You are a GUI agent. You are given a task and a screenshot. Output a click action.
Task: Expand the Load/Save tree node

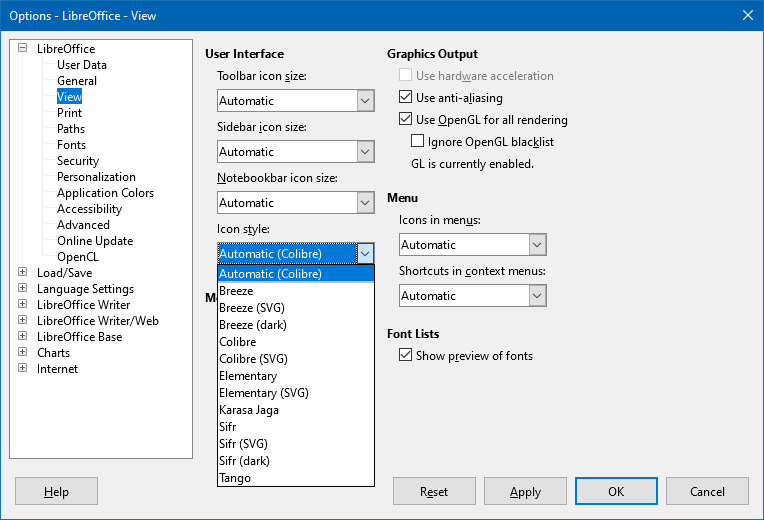point(23,272)
